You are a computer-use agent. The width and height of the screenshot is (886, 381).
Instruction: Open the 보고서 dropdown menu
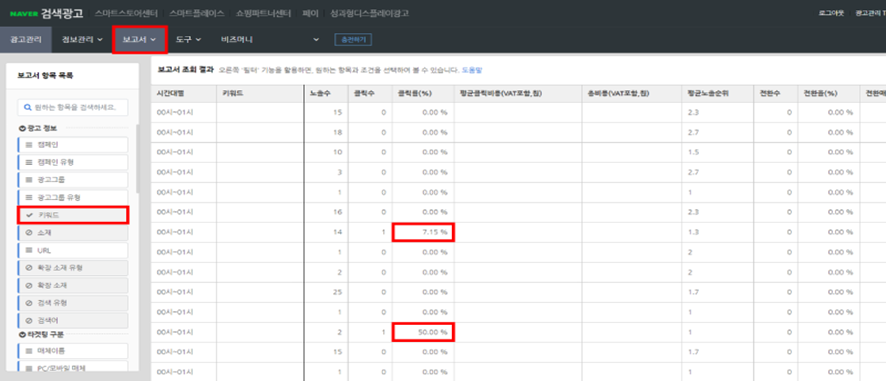point(139,40)
